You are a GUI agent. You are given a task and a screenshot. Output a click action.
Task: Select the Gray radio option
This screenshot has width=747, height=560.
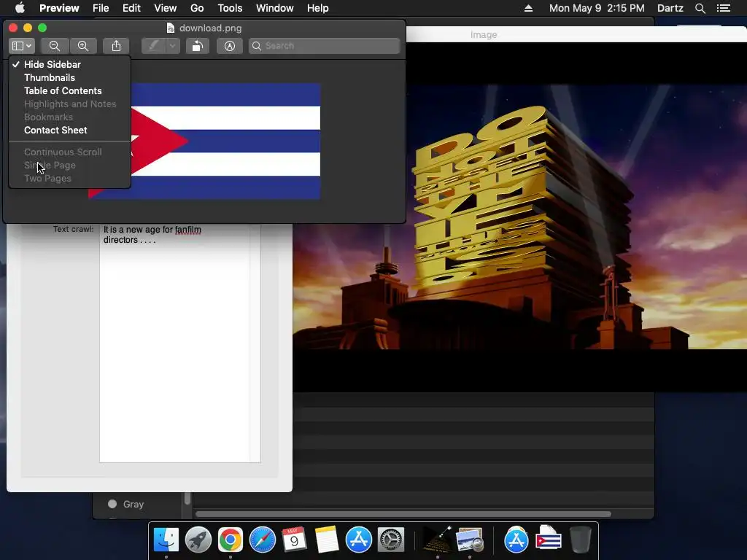click(x=112, y=504)
